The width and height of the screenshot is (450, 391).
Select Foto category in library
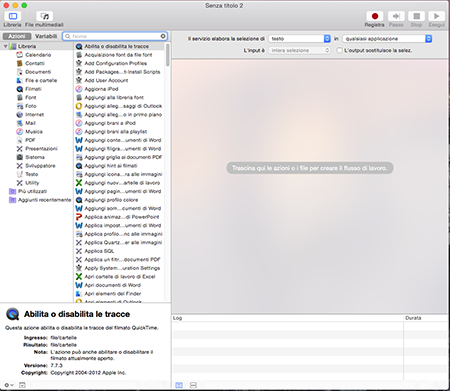click(31, 106)
